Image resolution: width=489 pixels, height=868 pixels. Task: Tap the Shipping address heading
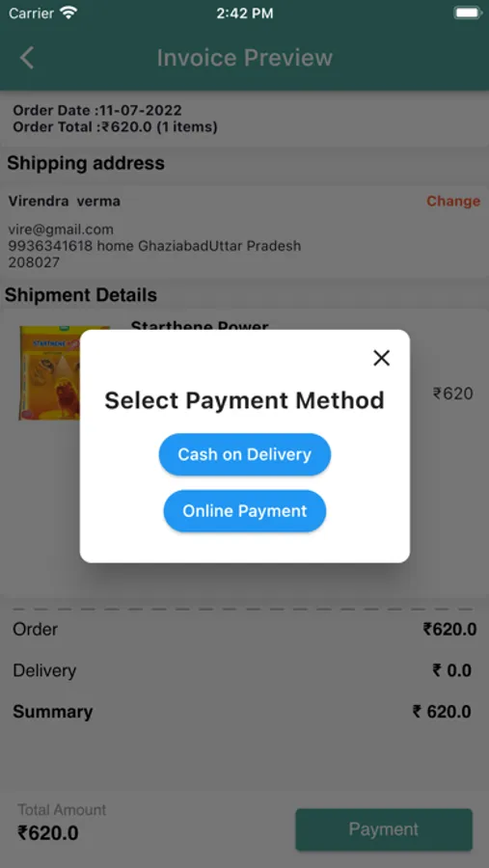pos(86,163)
